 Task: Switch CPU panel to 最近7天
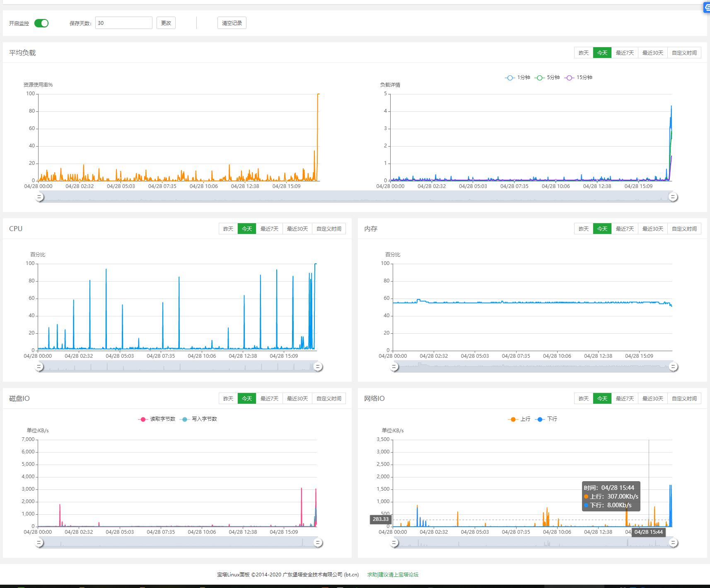click(269, 229)
